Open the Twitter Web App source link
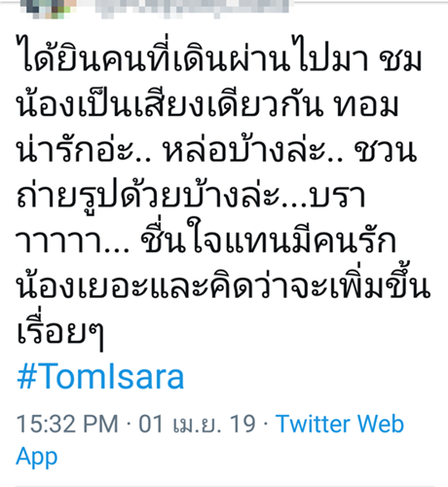 [209, 440]
